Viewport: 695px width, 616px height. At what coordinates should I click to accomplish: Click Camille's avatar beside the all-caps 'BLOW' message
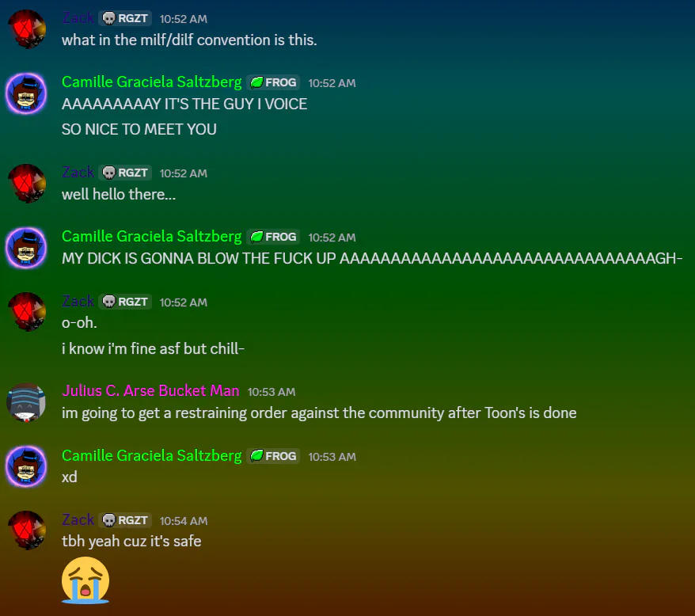coord(26,248)
